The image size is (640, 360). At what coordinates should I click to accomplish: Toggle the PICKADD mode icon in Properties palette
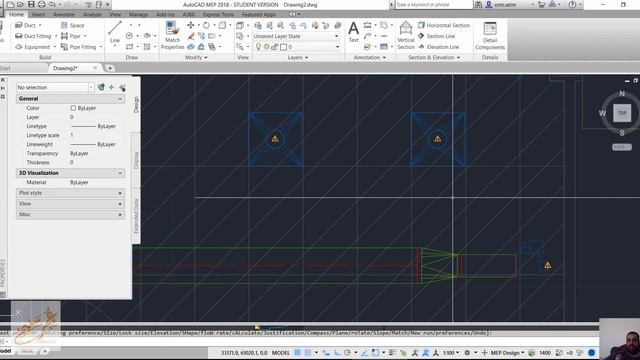coord(101,87)
